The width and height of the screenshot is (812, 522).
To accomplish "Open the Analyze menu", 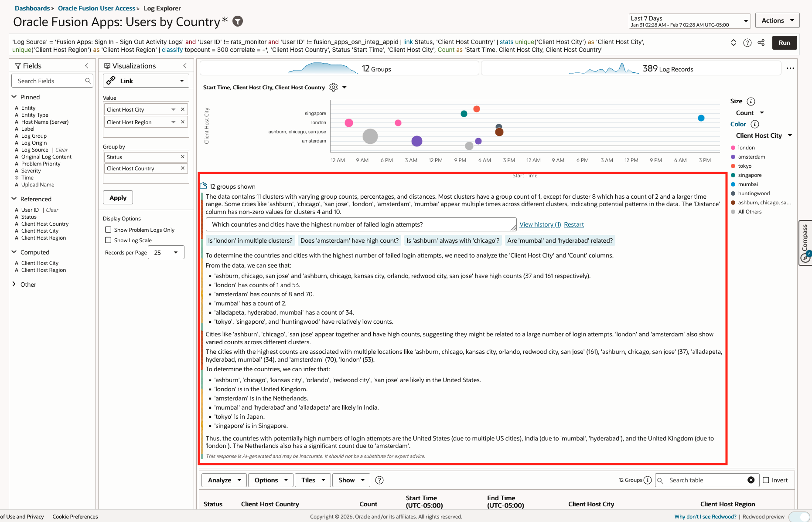I will 223,480.
